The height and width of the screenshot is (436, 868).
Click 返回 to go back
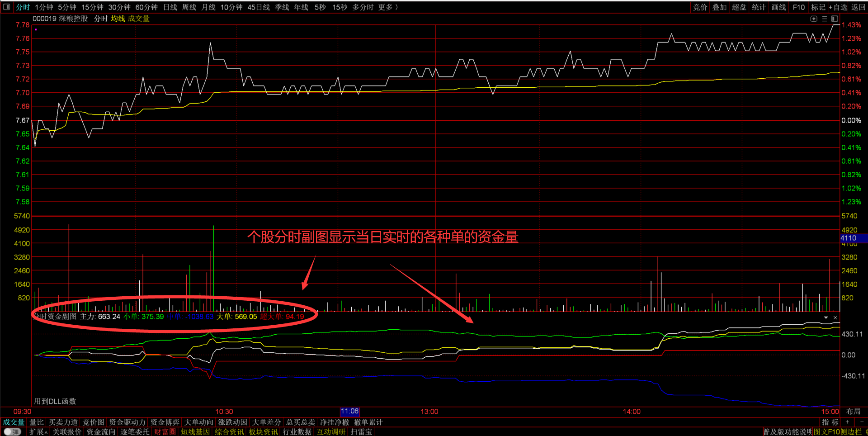pos(859,7)
